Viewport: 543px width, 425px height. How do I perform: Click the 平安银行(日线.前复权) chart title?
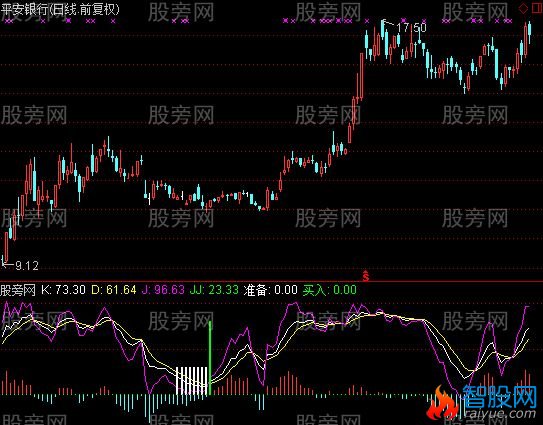(x=60, y=9)
